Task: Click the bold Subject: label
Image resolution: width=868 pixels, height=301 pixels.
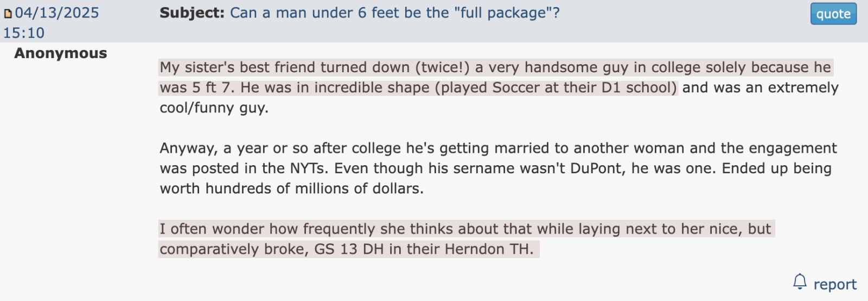Action: [x=192, y=13]
